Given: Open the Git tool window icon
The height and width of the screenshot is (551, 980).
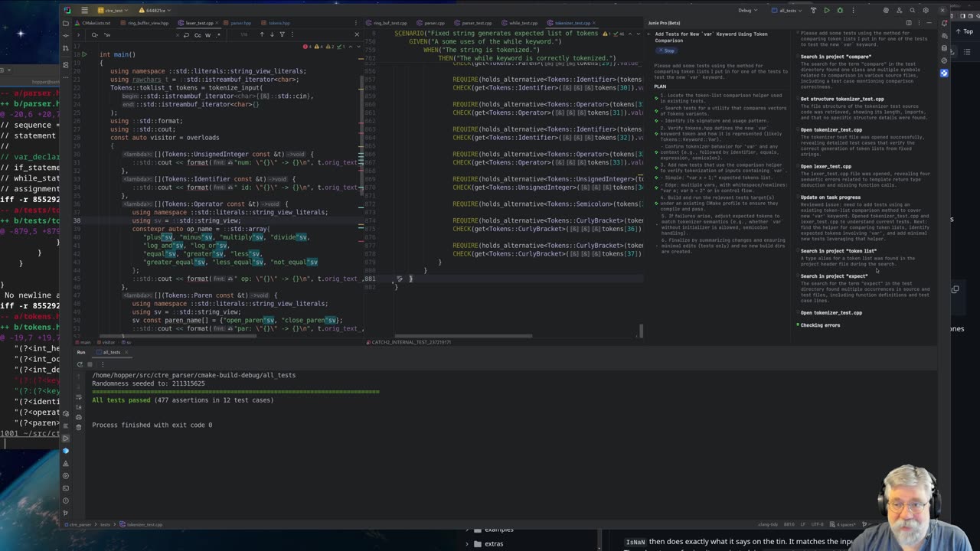Looking at the screenshot, I should (x=67, y=513).
